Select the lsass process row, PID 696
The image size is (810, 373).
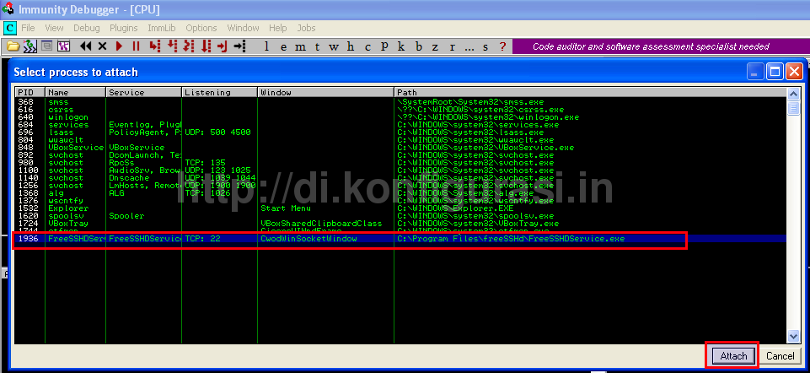[400, 132]
